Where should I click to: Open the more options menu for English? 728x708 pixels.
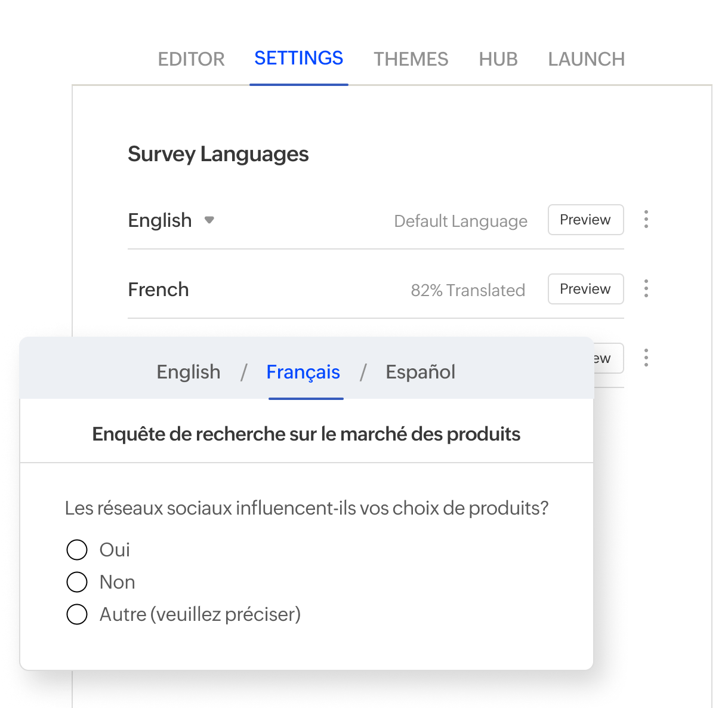click(646, 220)
